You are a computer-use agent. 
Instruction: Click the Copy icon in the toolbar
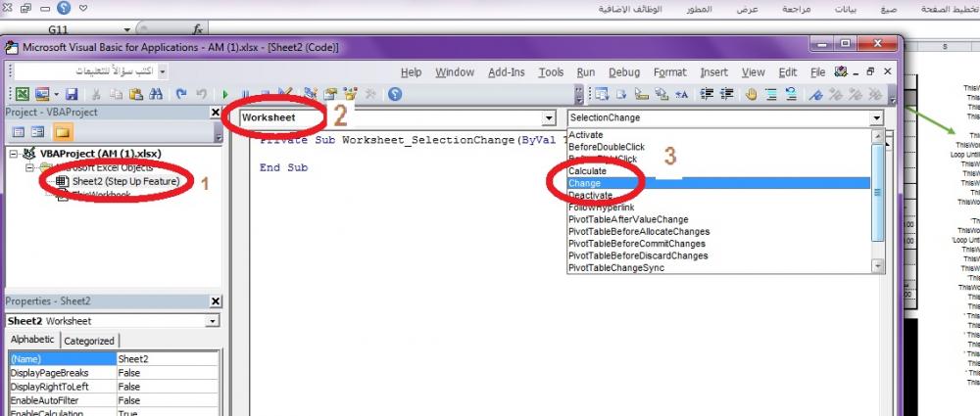click(117, 94)
